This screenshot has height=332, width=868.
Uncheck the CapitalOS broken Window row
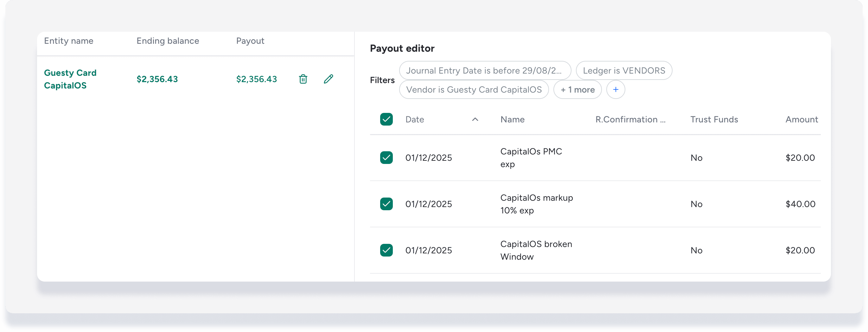386,250
